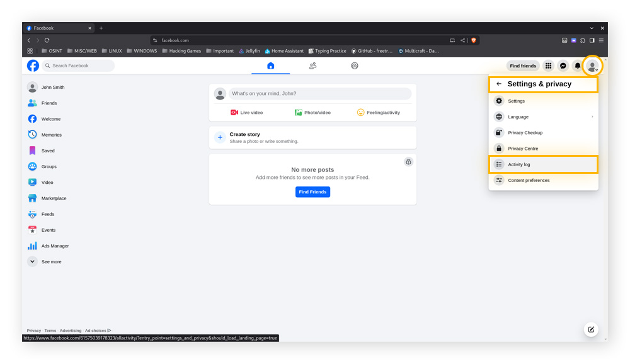Click the browser back arrow
This screenshot has height=364, width=630.
pos(29,40)
